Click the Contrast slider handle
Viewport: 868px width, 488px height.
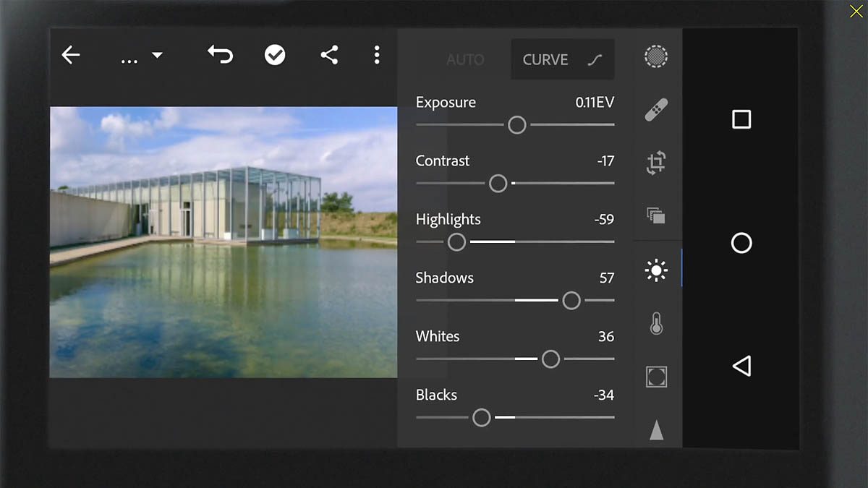point(498,184)
